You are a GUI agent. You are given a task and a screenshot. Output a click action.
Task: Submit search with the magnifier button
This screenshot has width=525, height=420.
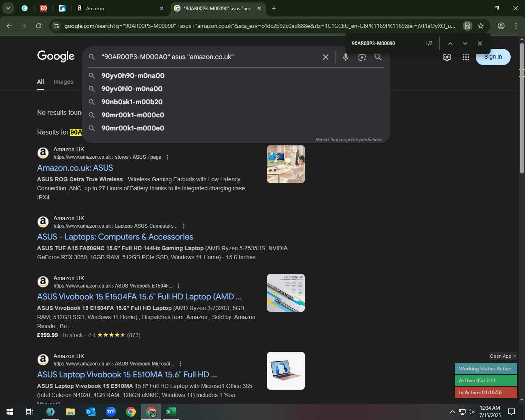coord(378,57)
